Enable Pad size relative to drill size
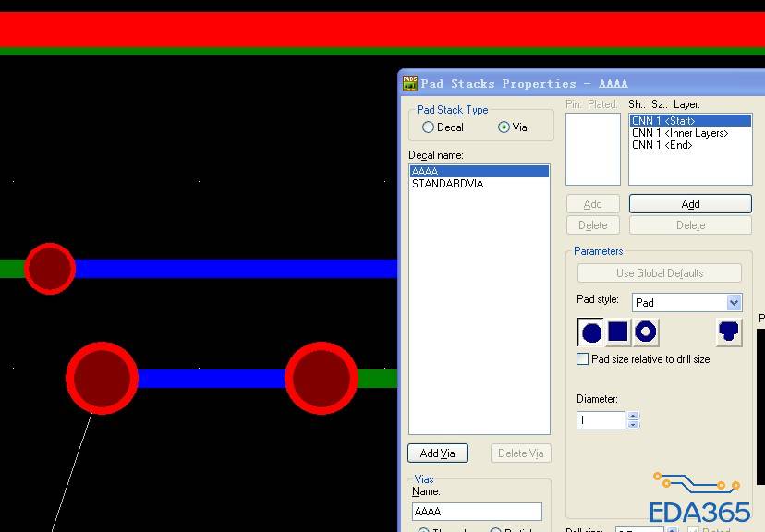The image size is (765, 532). pyautogui.click(x=583, y=359)
